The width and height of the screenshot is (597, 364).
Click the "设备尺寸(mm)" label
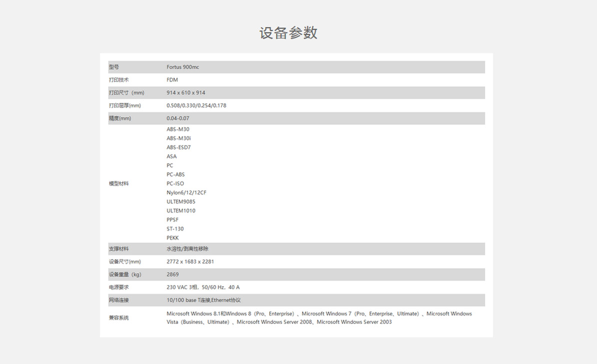[x=125, y=262]
